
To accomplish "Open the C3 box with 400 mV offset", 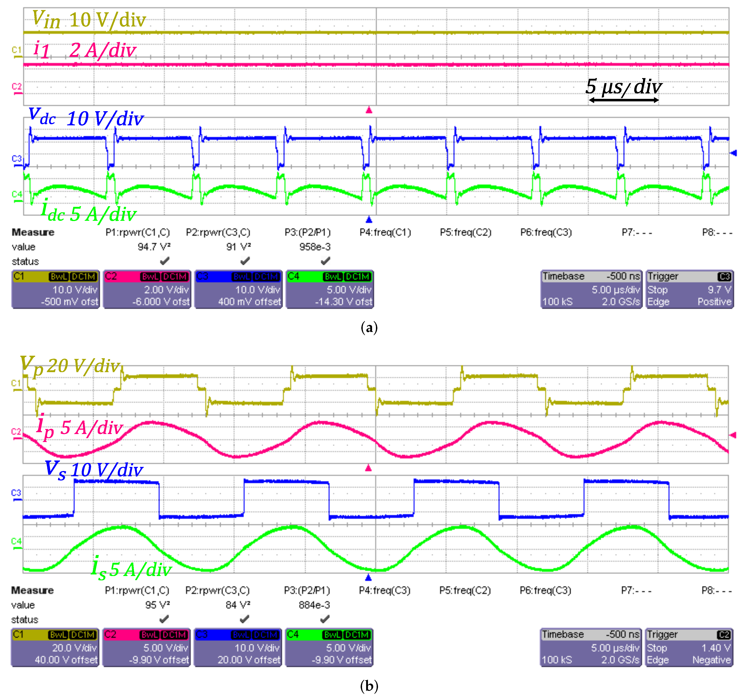I will point(239,289).
